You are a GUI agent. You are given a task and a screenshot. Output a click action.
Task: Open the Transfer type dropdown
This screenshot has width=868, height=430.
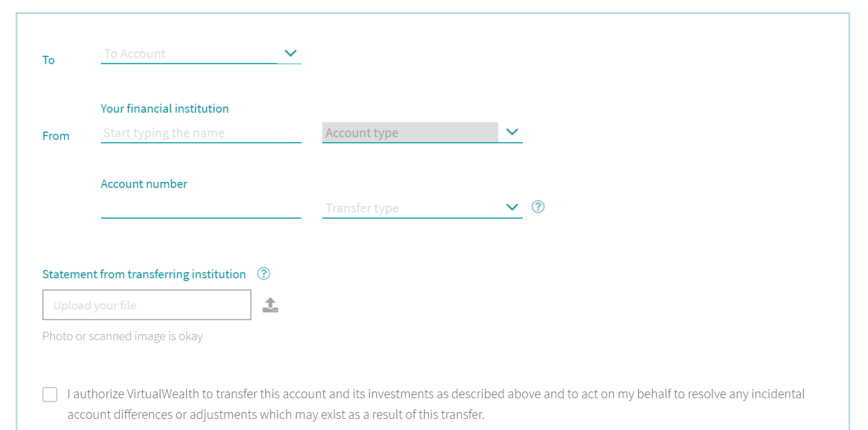pos(413,207)
